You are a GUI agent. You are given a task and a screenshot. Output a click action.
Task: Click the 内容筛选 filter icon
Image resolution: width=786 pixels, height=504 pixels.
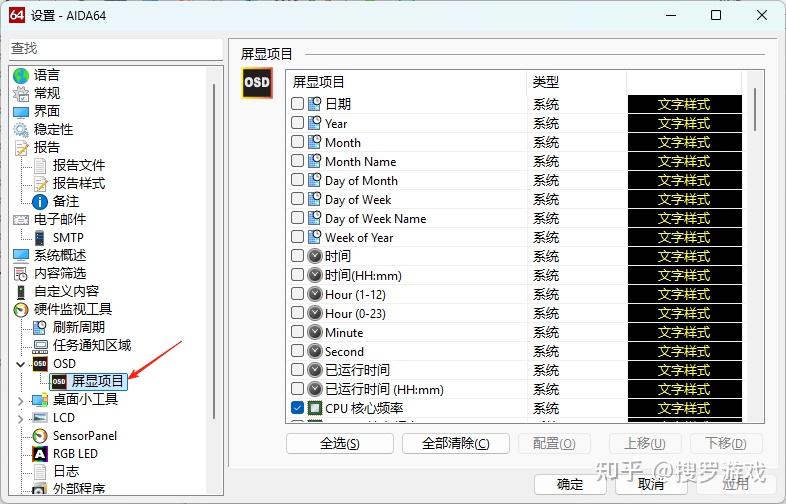pos(21,274)
